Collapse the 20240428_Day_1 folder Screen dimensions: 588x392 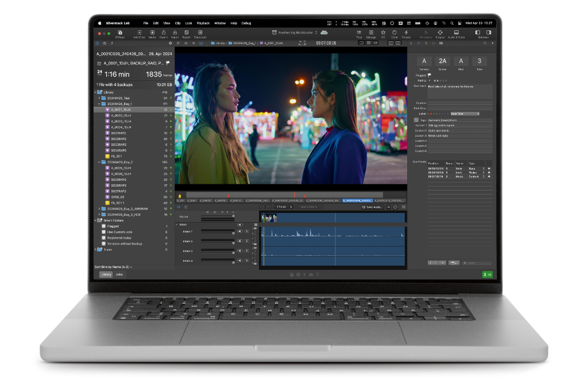tap(99, 104)
